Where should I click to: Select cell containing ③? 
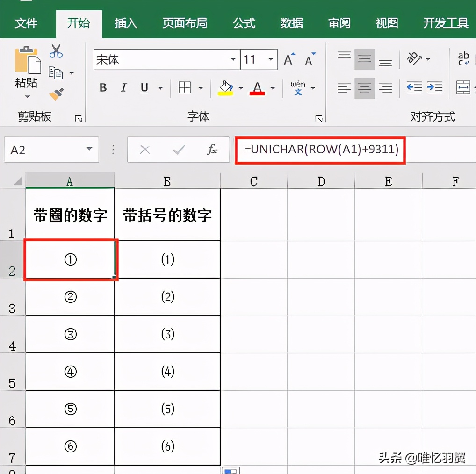[x=70, y=334]
